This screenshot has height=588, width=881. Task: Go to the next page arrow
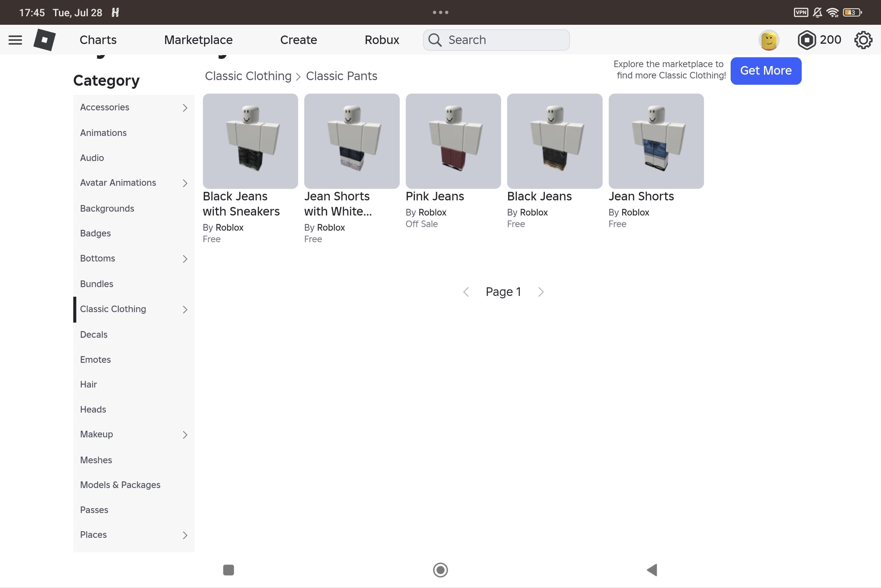[541, 292]
